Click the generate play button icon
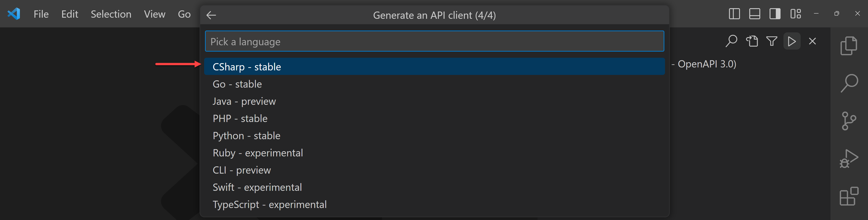Viewport: 868px width, 220px height. tap(792, 41)
